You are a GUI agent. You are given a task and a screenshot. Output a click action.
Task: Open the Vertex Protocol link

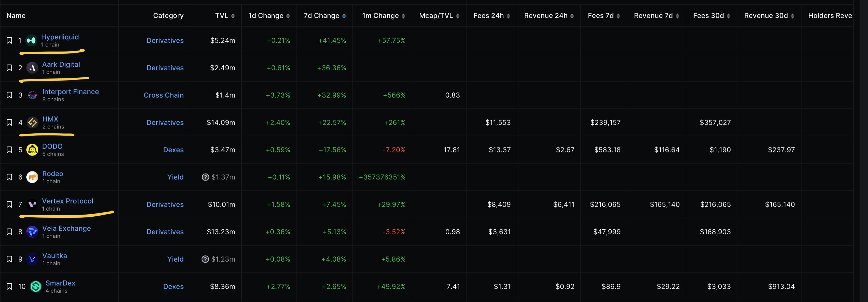click(67, 201)
